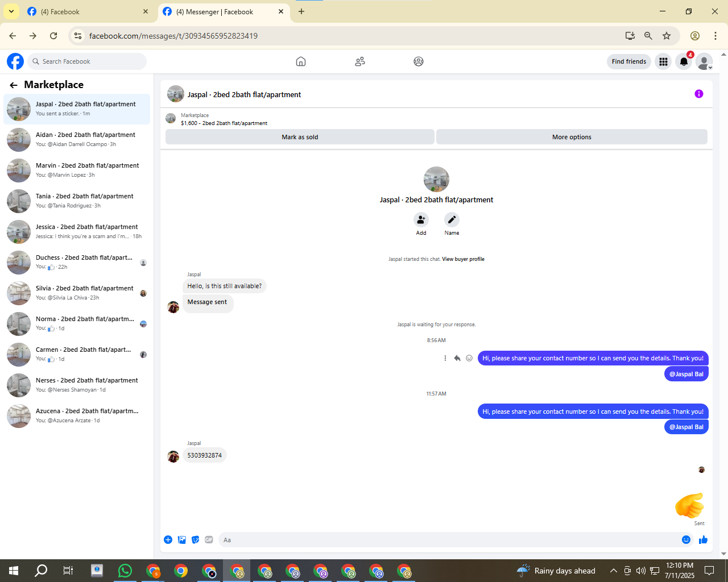The image size is (728, 582).
Task: Bookmark this page with the star
Action: pyautogui.click(x=667, y=36)
